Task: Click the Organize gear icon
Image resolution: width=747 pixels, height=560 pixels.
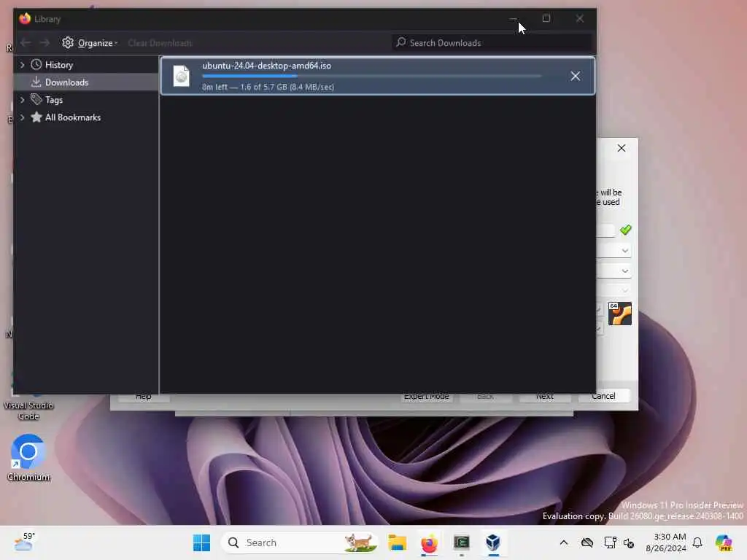Action: tap(68, 42)
